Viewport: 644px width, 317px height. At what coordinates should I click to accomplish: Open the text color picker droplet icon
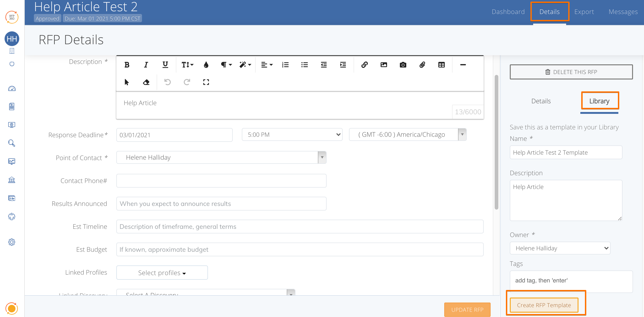[206, 65]
